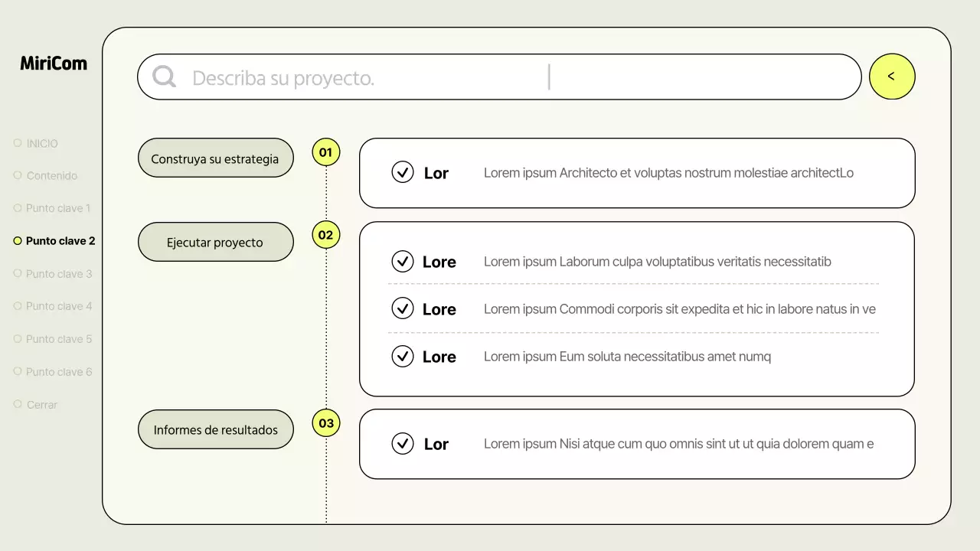Select the active Punto clave 2 item
The height and width of the screenshot is (551, 980).
tap(60, 241)
